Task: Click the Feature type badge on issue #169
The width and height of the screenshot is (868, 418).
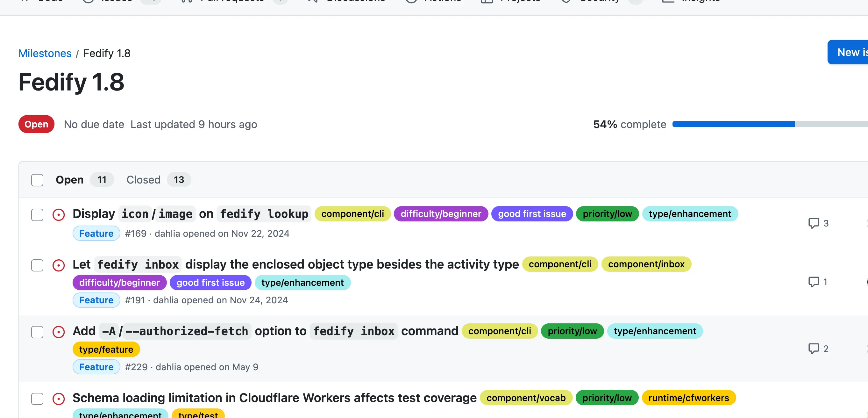Action: coord(96,233)
